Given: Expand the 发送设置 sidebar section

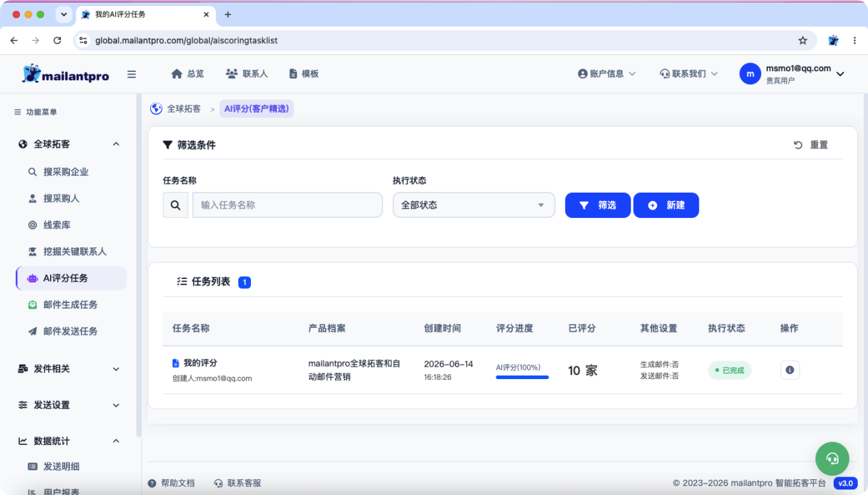Looking at the screenshot, I should pos(116,405).
